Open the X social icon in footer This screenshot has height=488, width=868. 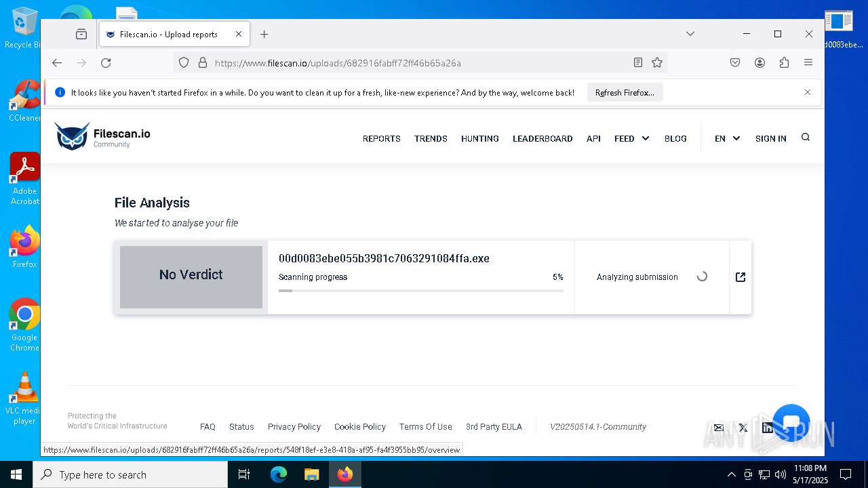point(743,428)
